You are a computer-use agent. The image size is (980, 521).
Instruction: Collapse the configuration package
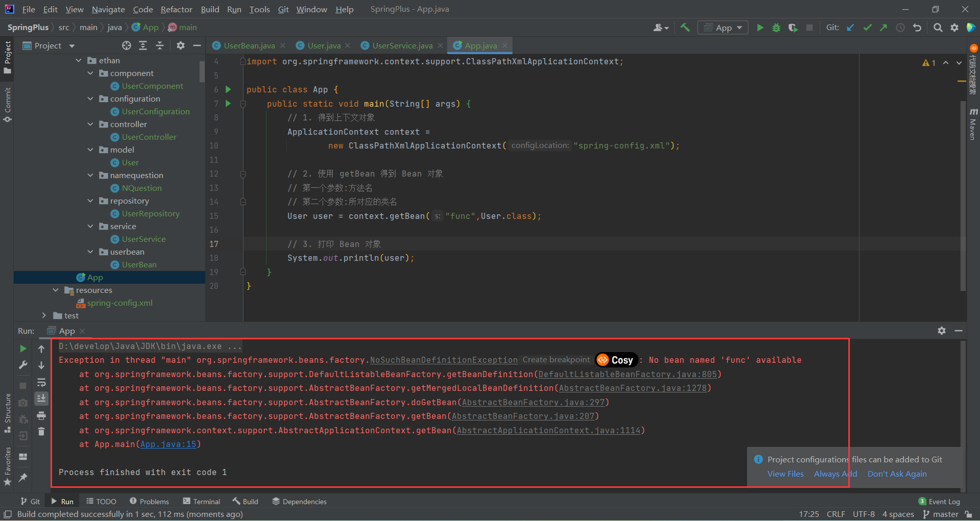click(x=90, y=98)
